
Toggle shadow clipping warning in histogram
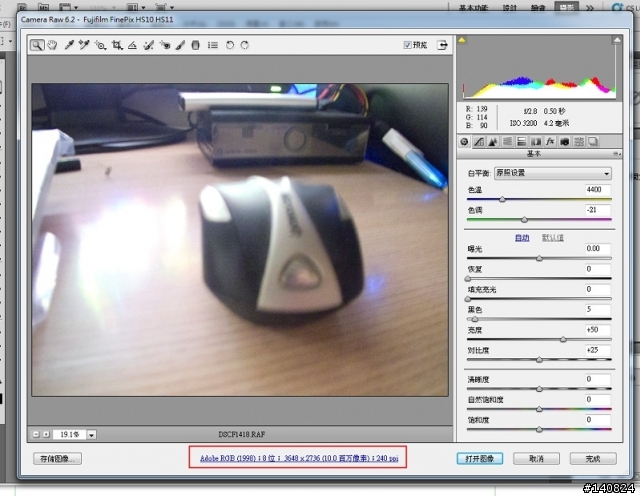462,40
